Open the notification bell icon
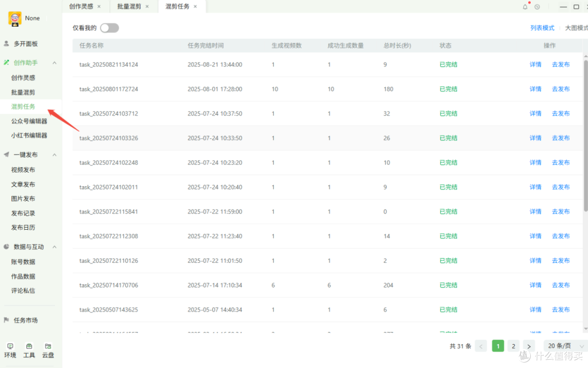 coord(525,7)
